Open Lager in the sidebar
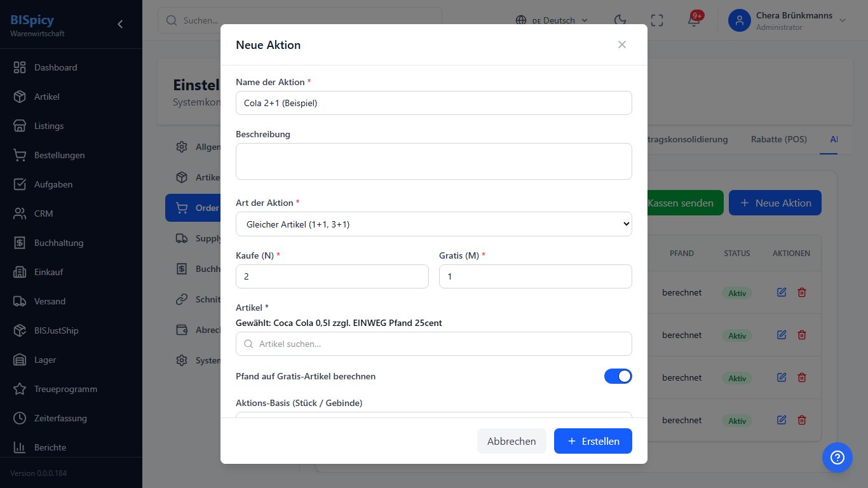 (71, 360)
